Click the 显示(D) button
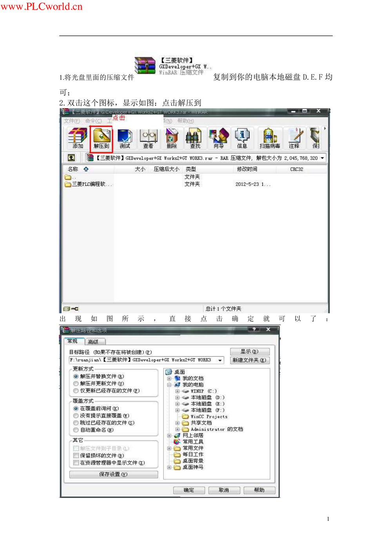The image size is (392, 555). coord(250,351)
